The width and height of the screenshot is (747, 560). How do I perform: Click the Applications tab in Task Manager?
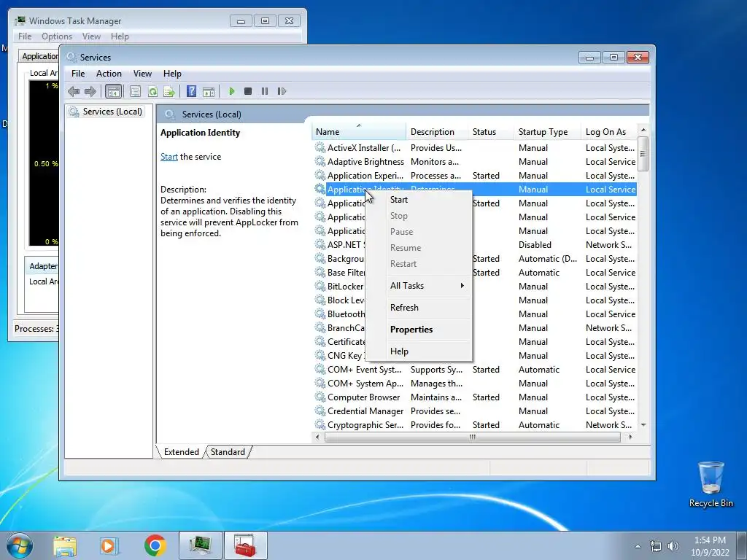39,56
